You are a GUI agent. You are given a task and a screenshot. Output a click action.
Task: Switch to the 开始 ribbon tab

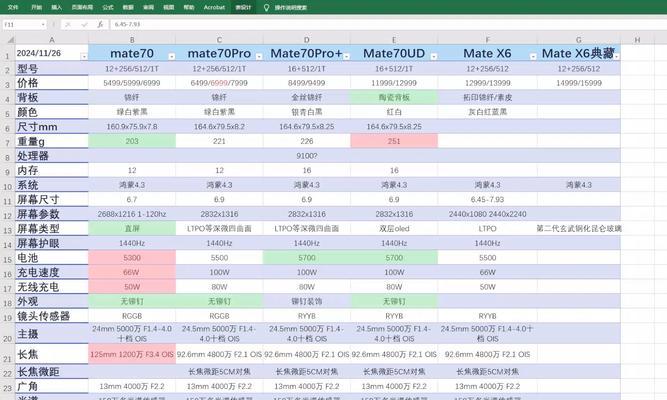pyautogui.click(x=37, y=7)
